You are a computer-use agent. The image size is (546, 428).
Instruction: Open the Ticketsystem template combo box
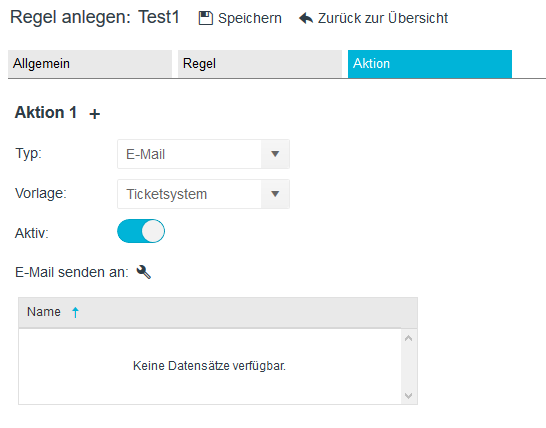point(203,194)
